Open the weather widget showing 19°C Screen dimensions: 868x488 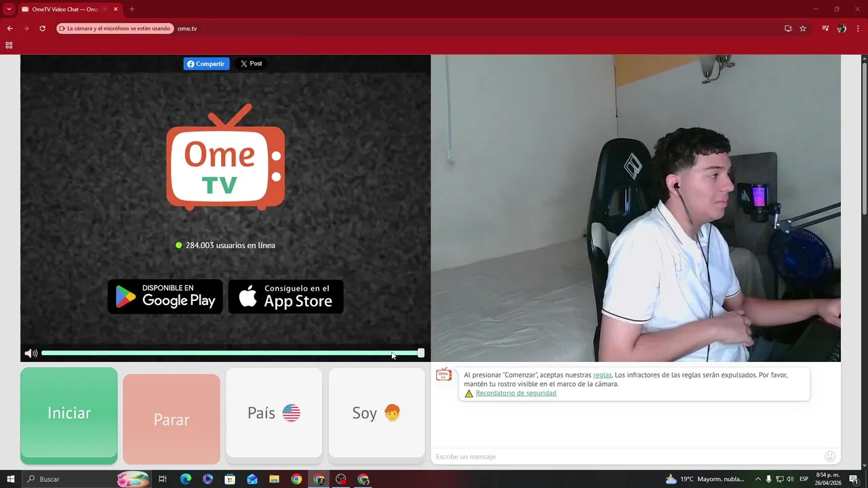tap(705, 479)
